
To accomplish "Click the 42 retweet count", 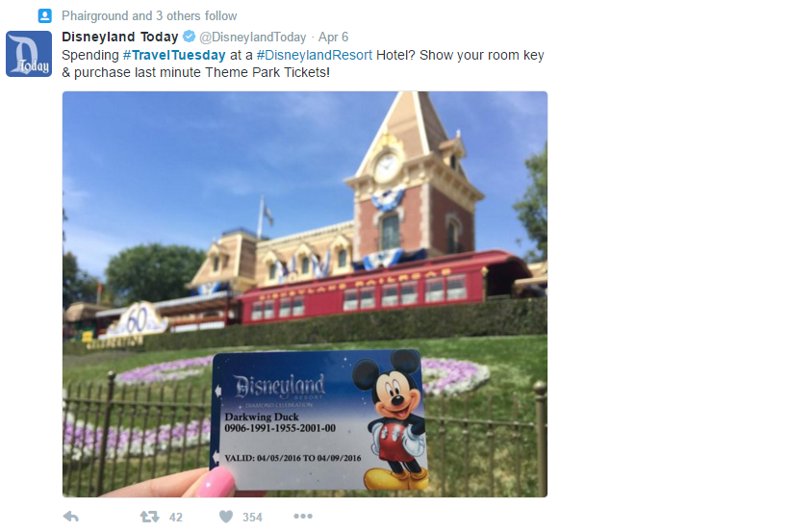I will coord(176,517).
